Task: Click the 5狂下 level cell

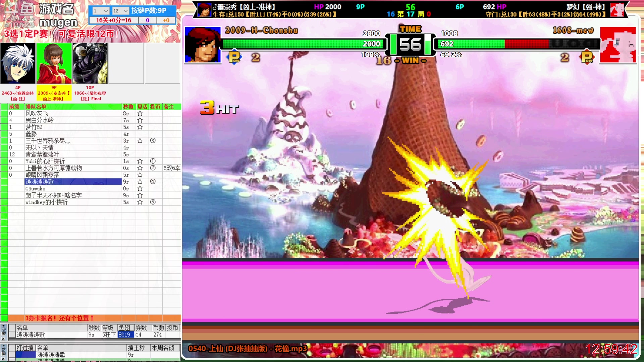Action: coord(109,335)
